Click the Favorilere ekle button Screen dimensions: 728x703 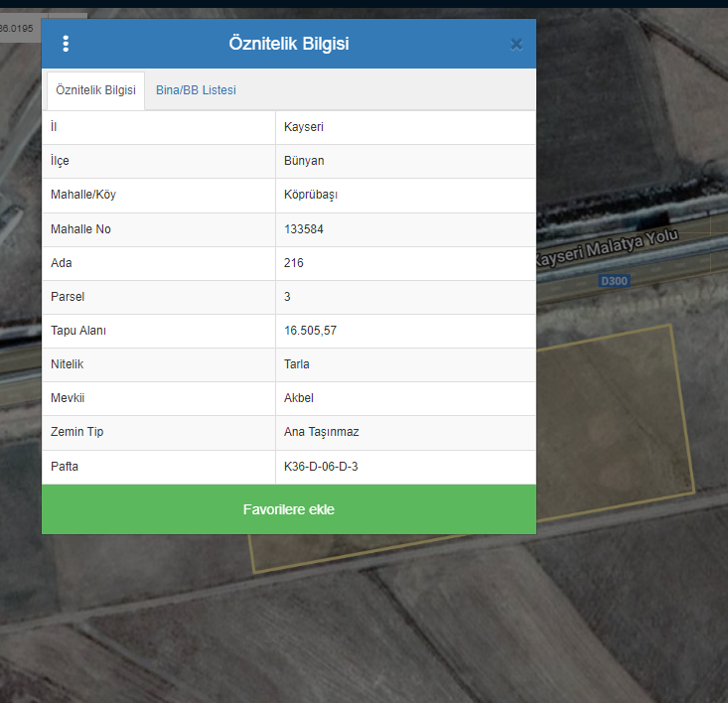(x=289, y=509)
